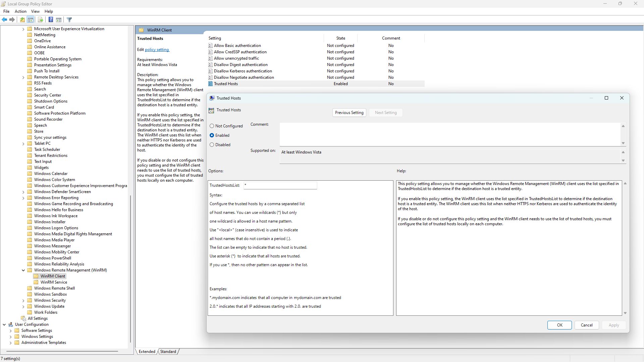Image resolution: width=644 pixels, height=362 pixels.
Task: Click the Help pane scroll-down arrow
Action: click(625, 313)
